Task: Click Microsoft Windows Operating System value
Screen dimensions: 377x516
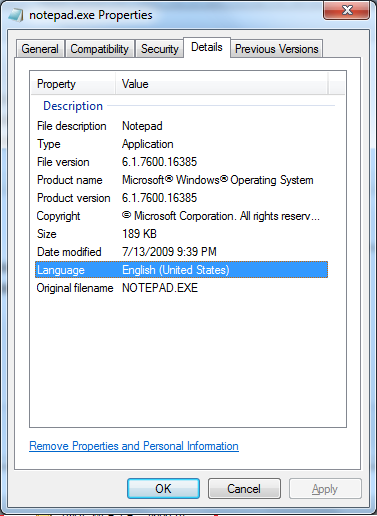Action: (218, 180)
